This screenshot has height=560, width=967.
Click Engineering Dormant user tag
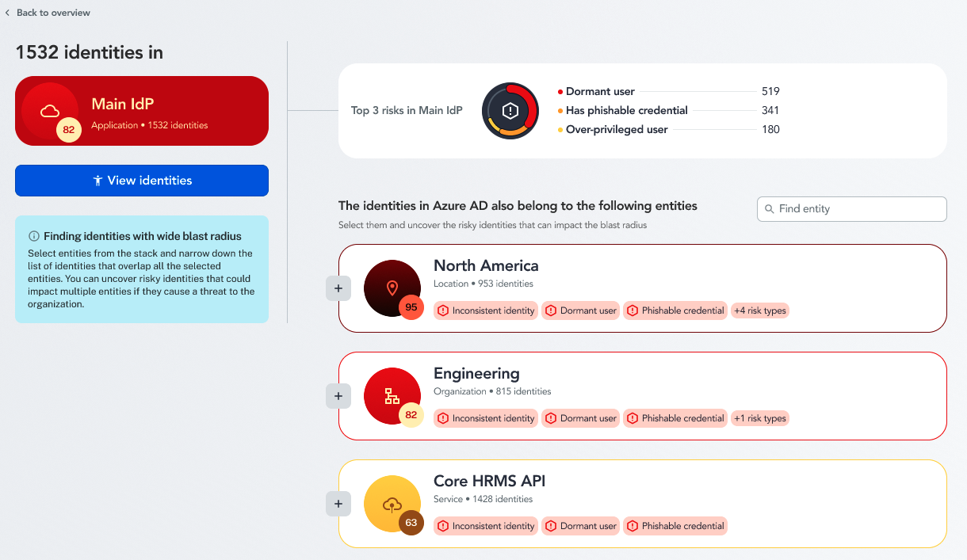click(x=581, y=418)
